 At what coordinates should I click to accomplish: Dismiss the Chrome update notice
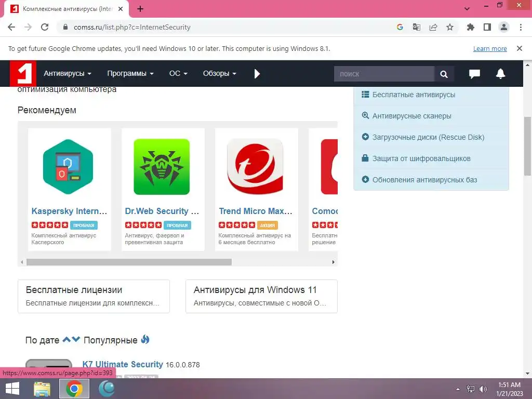point(520,48)
